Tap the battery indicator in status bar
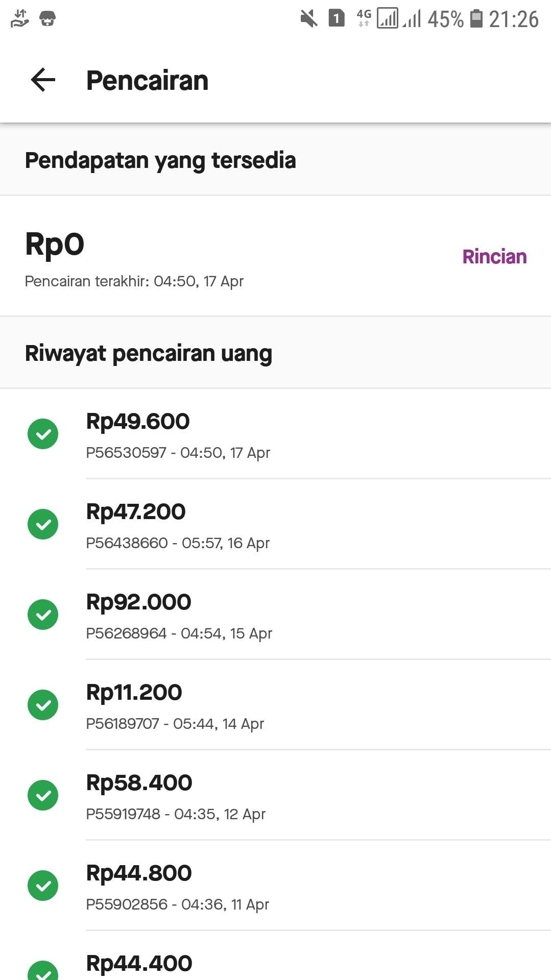This screenshot has width=551, height=980. point(476,19)
